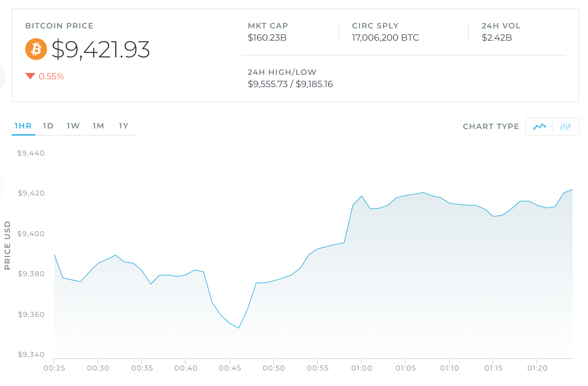Switch to the 1D time range tab

coord(48,126)
